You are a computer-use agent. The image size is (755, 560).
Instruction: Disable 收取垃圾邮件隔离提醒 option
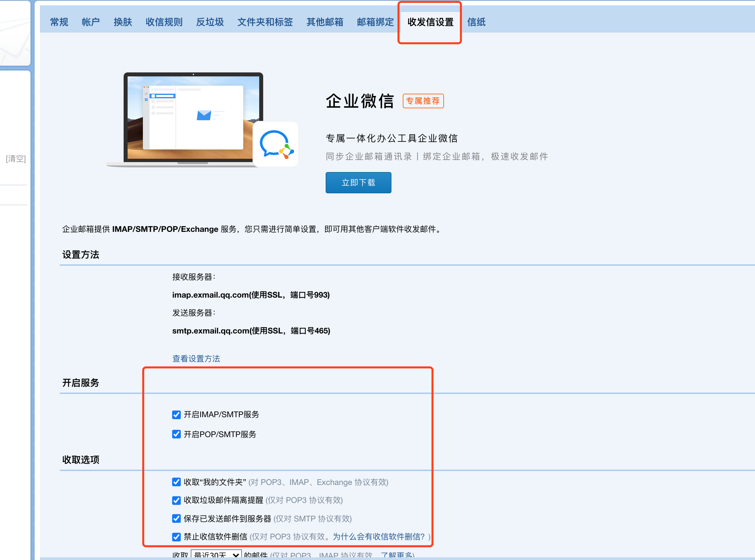pyautogui.click(x=176, y=500)
